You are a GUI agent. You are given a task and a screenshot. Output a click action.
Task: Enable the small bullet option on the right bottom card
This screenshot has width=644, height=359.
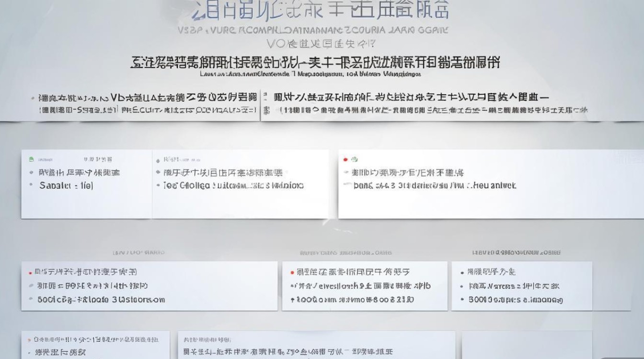(462, 271)
